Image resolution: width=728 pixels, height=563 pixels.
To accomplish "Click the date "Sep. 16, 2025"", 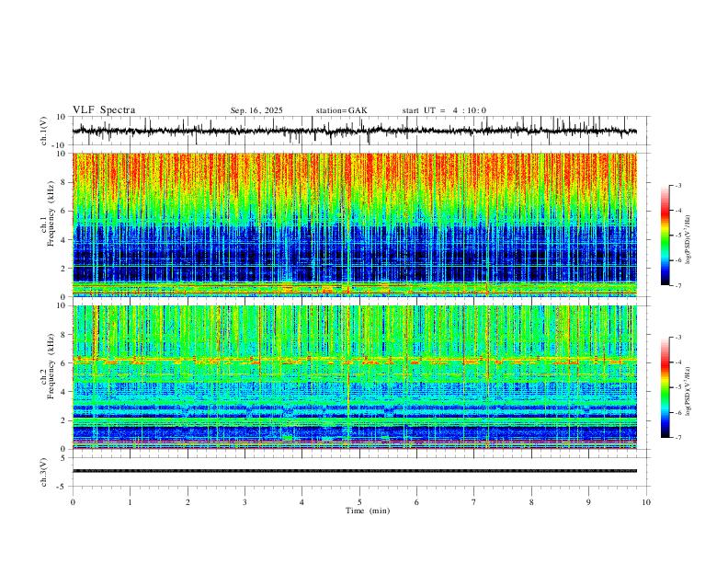I will (x=256, y=110).
